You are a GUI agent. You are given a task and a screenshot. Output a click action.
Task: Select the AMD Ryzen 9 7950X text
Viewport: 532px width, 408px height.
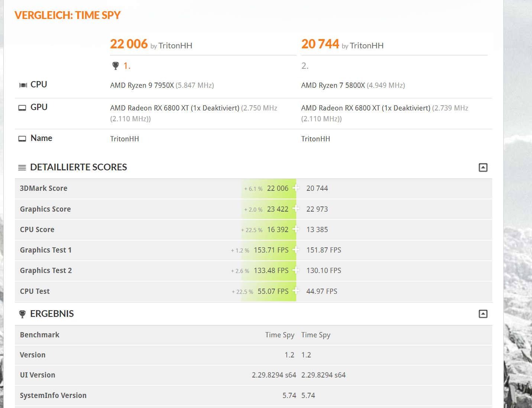pyautogui.click(x=142, y=85)
